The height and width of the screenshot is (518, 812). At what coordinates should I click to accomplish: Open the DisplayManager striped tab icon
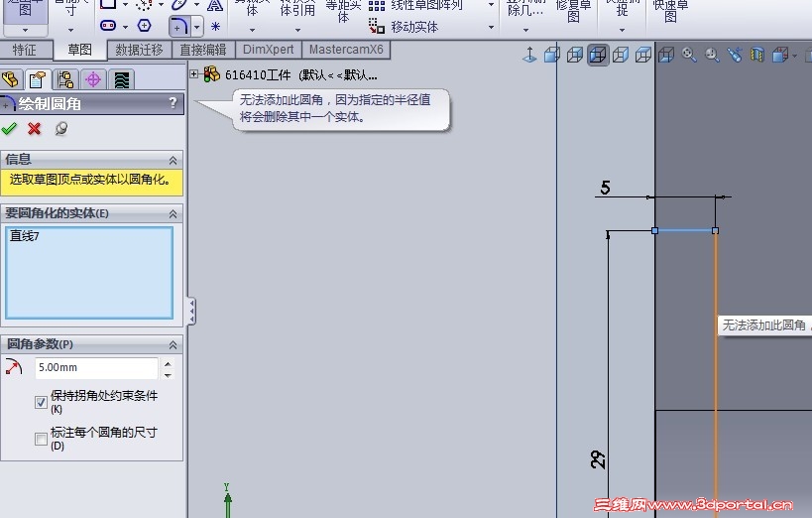(121, 79)
